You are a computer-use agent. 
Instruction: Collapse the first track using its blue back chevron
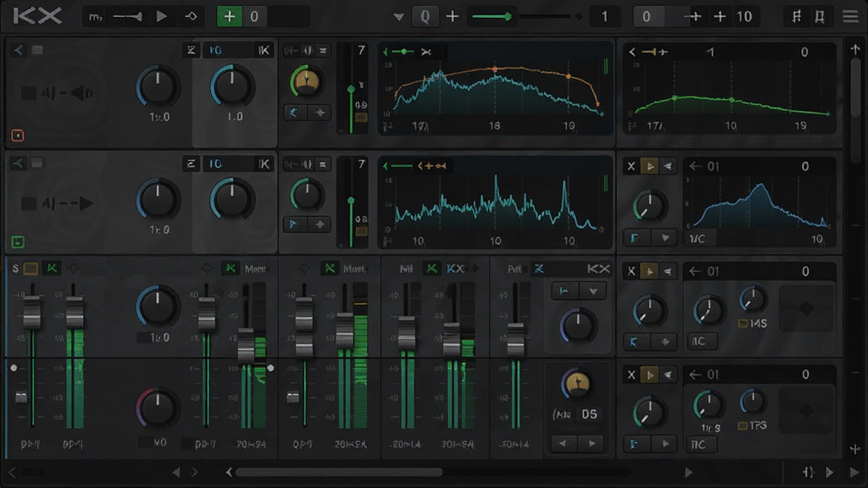click(x=19, y=50)
